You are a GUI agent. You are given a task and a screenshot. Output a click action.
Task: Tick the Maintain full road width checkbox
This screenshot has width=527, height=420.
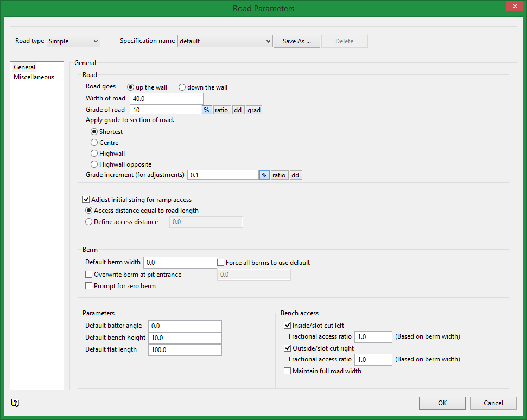[x=288, y=371]
